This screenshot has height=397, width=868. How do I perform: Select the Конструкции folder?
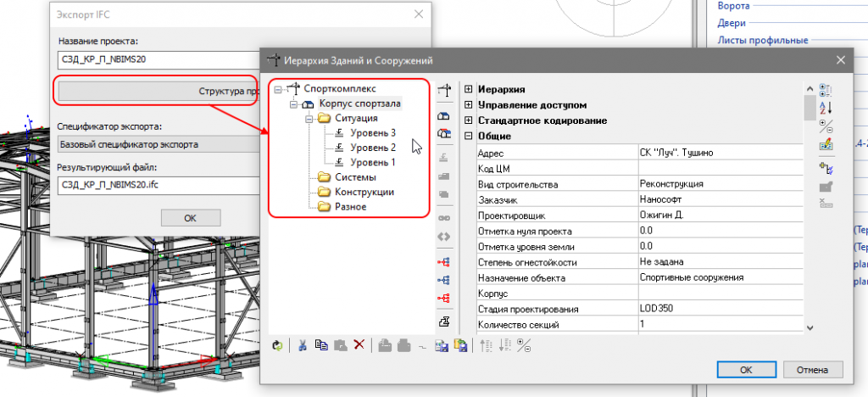[x=364, y=192]
